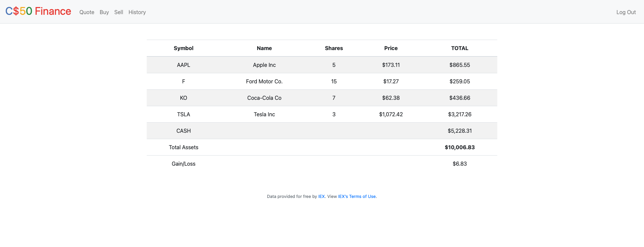Viewport: 644px width, 247px height.
Task: Click the AAPL symbol cell
Action: 183,65
